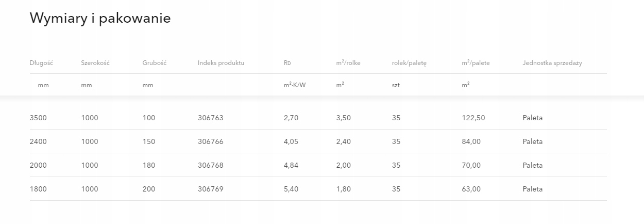This screenshot has width=644, height=224.
Task: Click product index 306768
Action: coord(210,165)
